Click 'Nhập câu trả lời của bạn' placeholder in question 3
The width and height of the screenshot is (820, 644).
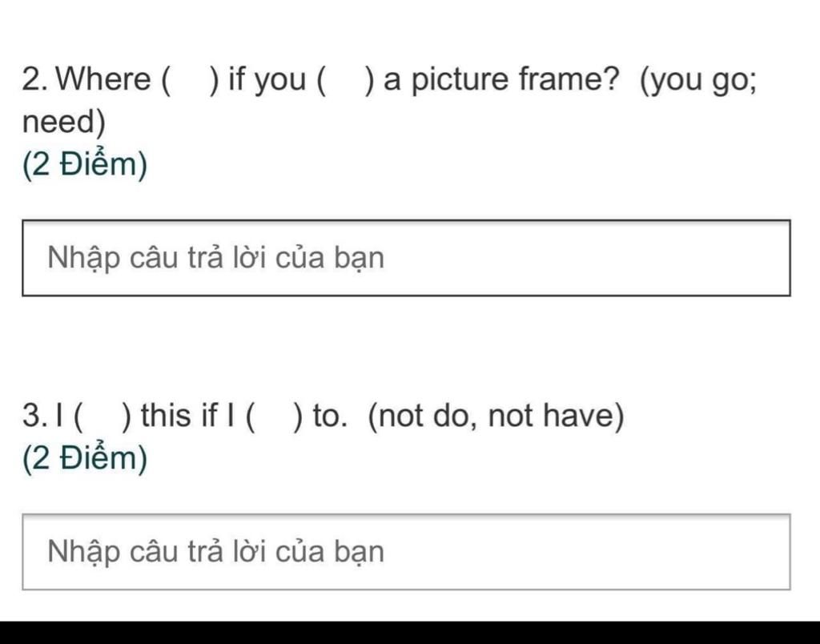click(216, 553)
